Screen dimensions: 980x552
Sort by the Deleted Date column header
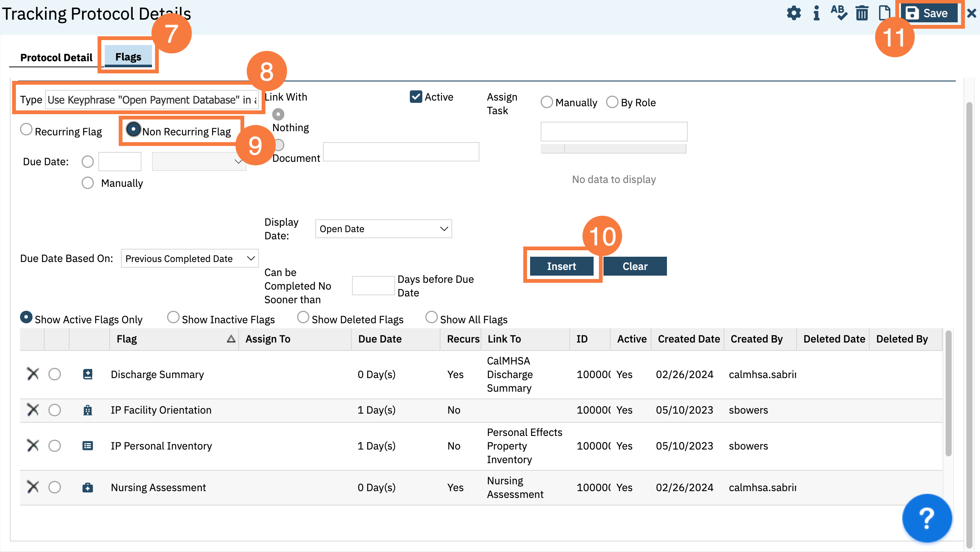click(x=833, y=339)
